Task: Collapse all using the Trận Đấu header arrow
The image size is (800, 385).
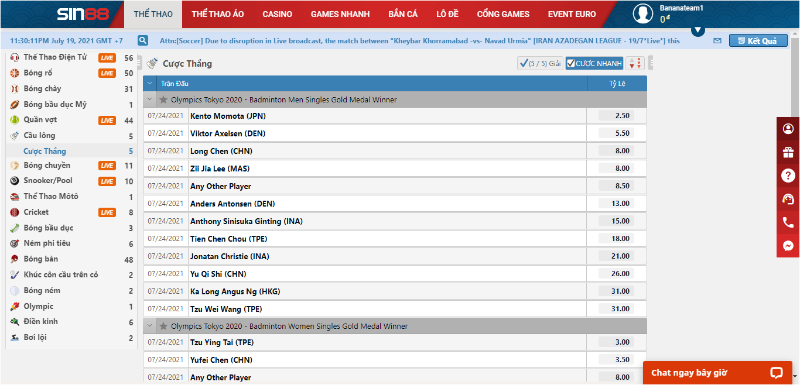Action: 150,84
